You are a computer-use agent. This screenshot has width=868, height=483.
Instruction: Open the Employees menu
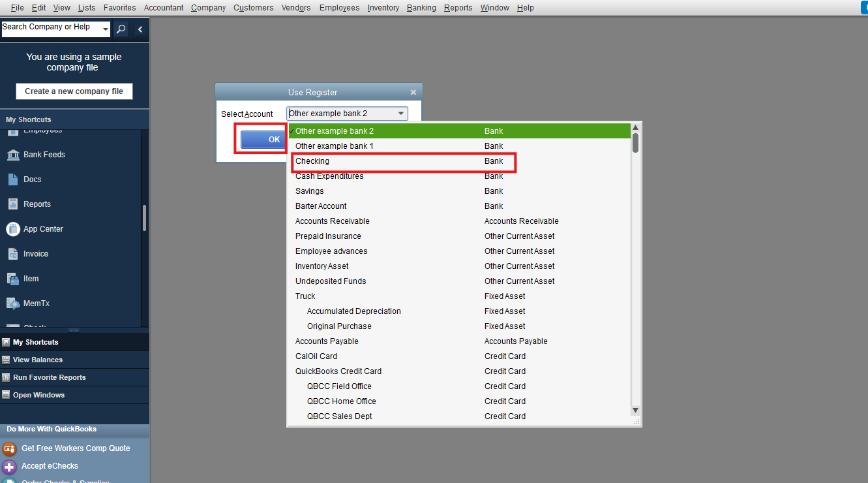click(x=340, y=8)
